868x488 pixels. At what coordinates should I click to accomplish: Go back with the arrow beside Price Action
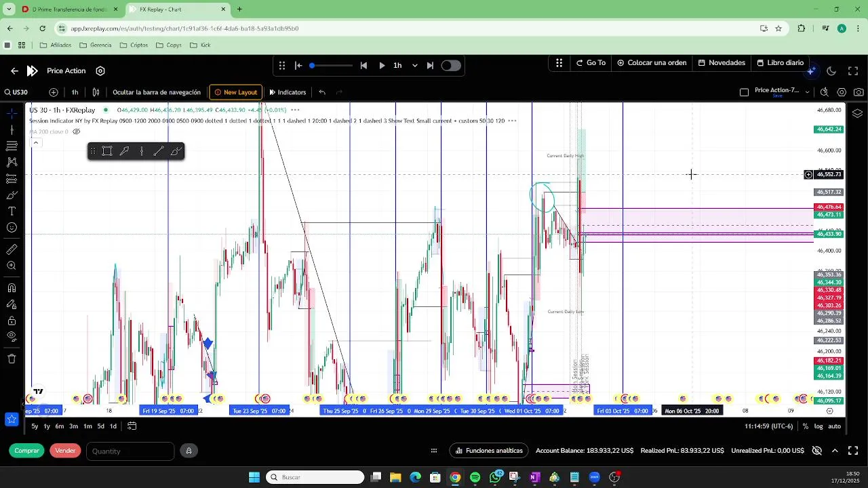coord(14,70)
